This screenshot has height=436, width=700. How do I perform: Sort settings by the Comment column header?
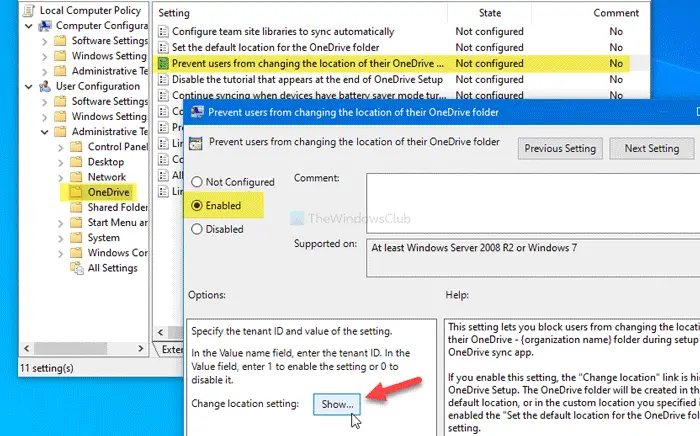point(616,13)
